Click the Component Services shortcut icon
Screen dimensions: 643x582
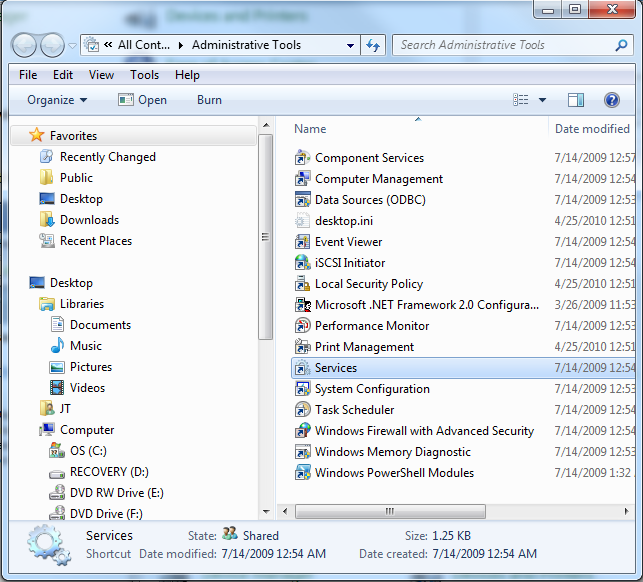[303, 158]
